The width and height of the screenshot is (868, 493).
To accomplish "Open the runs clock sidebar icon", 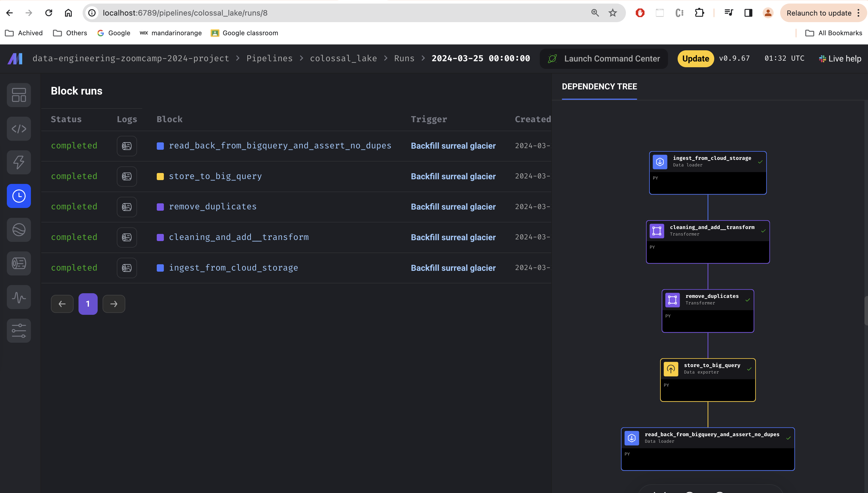I will (x=19, y=196).
